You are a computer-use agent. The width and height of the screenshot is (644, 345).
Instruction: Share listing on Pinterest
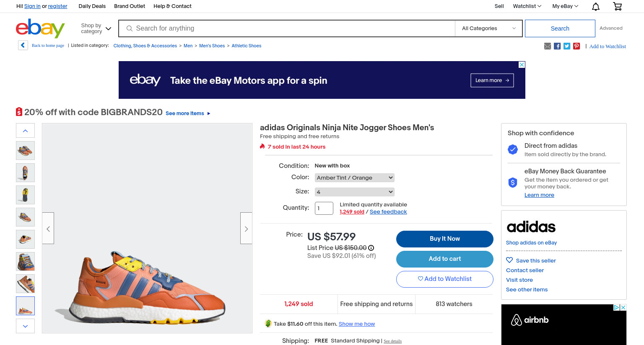click(x=576, y=46)
